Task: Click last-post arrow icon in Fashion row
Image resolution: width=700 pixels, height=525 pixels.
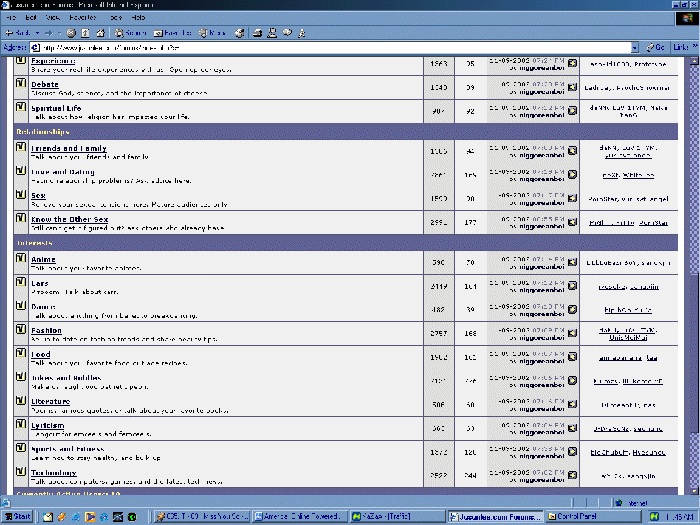Action: (572, 334)
